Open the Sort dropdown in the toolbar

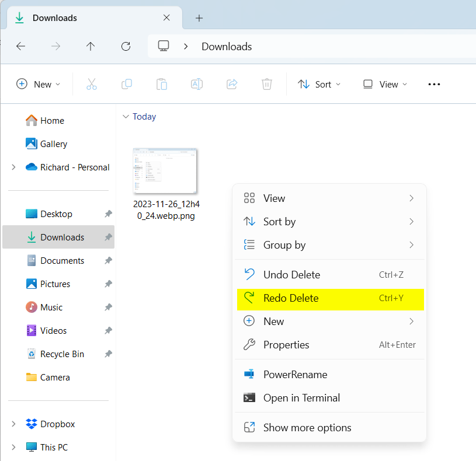tap(319, 84)
